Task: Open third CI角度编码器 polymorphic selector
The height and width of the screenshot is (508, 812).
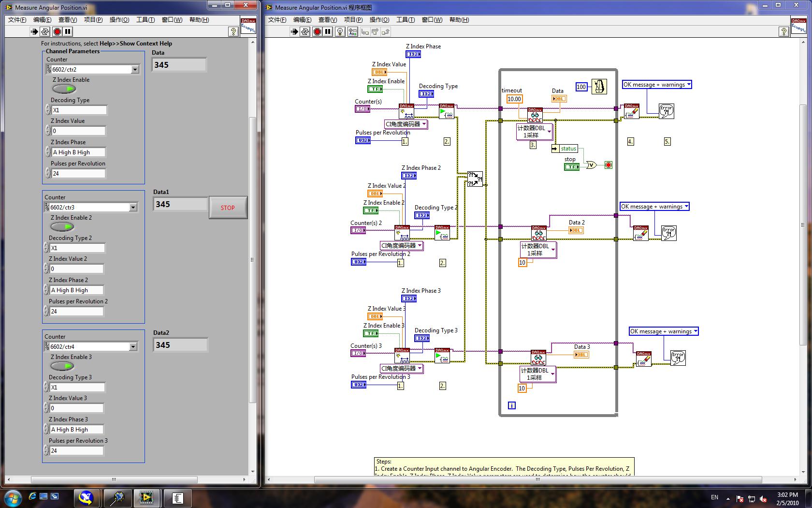Action: point(402,369)
